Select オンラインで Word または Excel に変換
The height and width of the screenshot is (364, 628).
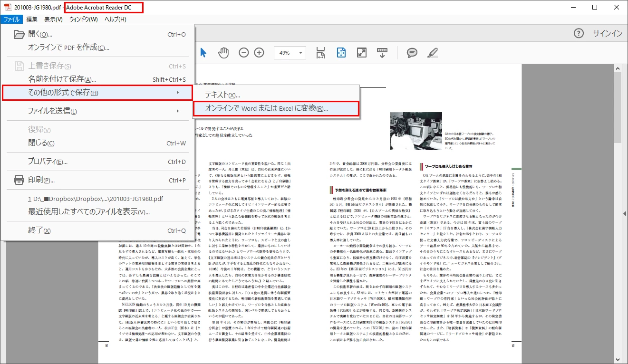(x=276, y=108)
